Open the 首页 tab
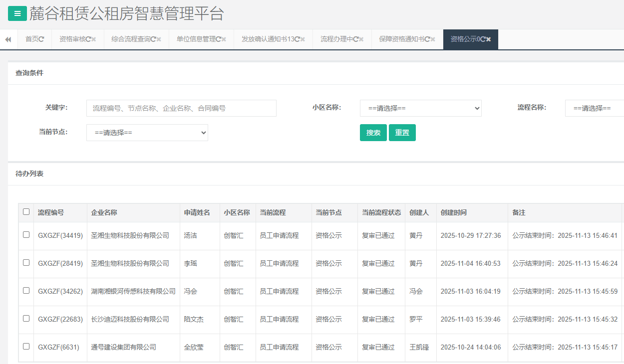624x364 pixels. click(x=31, y=39)
